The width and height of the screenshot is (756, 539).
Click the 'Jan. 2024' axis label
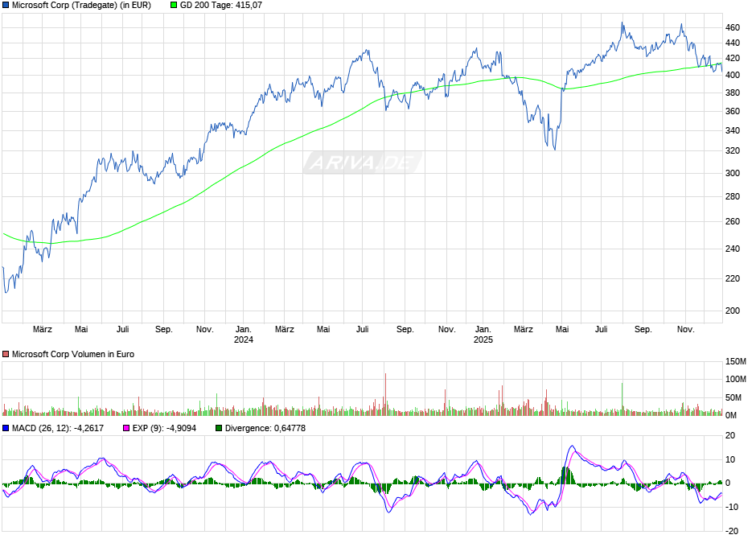[x=244, y=335]
